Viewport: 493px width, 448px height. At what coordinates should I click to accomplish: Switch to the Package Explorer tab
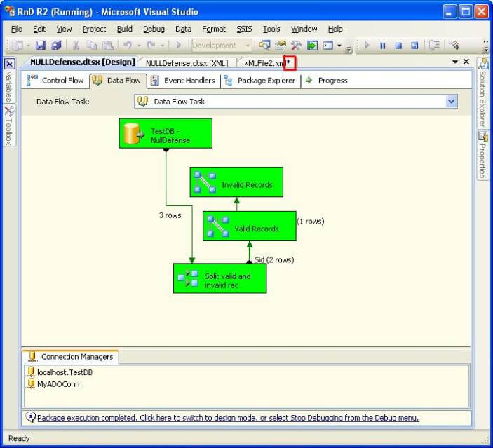(261, 81)
